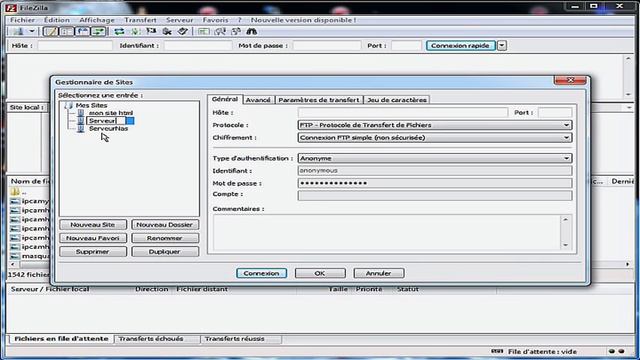Click the quickconnect Port field
This screenshot has width=640, height=360.
point(406,45)
